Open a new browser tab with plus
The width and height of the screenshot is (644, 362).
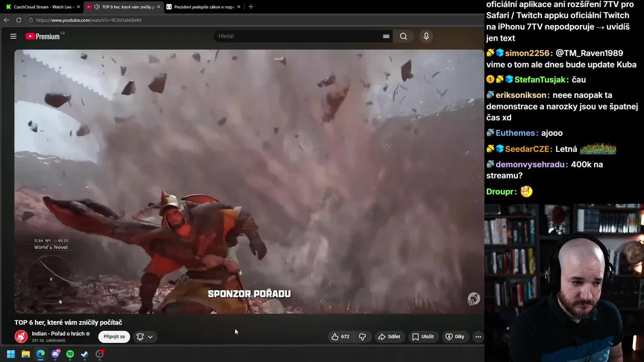tap(251, 7)
